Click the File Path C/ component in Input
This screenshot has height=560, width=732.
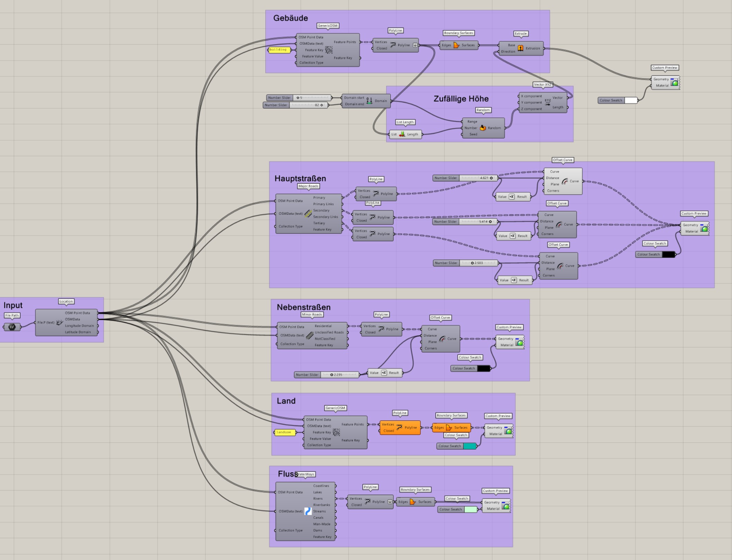12,326
